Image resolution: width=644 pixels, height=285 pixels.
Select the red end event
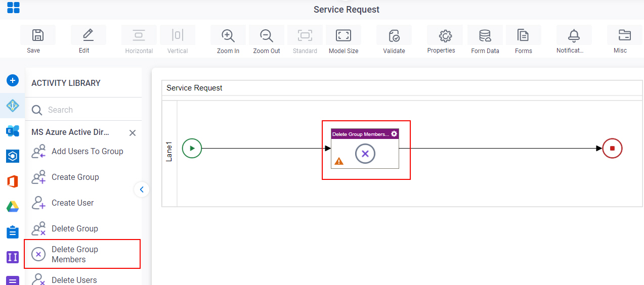tap(612, 148)
